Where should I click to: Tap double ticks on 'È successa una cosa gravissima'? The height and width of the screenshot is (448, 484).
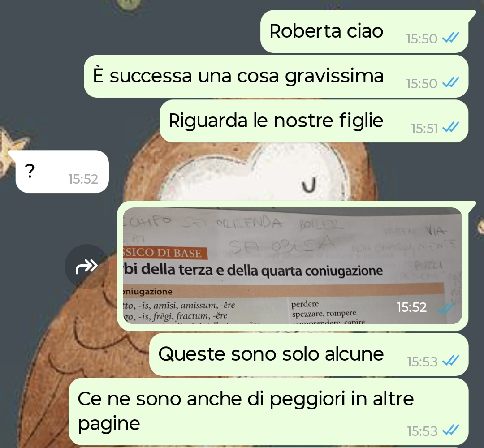click(x=451, y=83)
